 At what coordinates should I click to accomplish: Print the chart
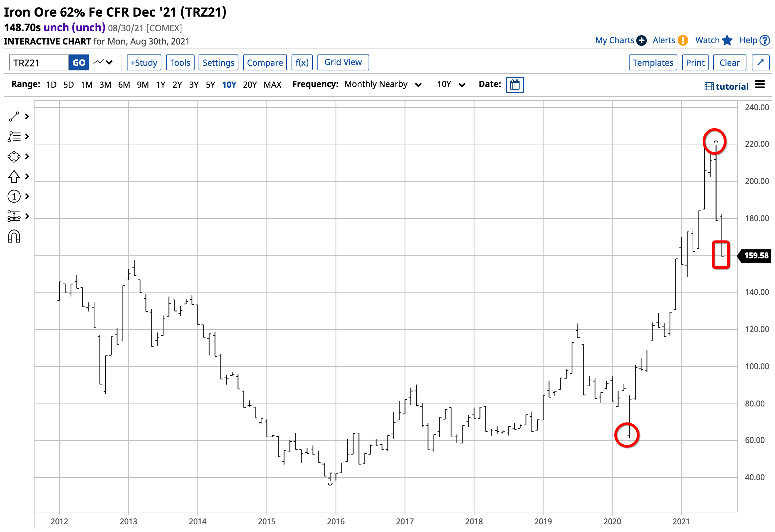pyautogui.click(x=695, y=63)
